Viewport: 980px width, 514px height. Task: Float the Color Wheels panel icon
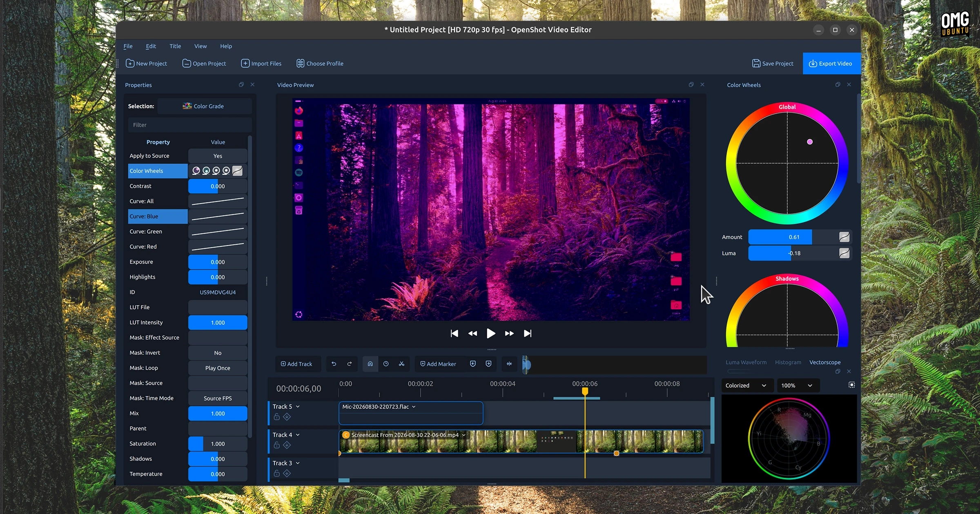[837, 84]
